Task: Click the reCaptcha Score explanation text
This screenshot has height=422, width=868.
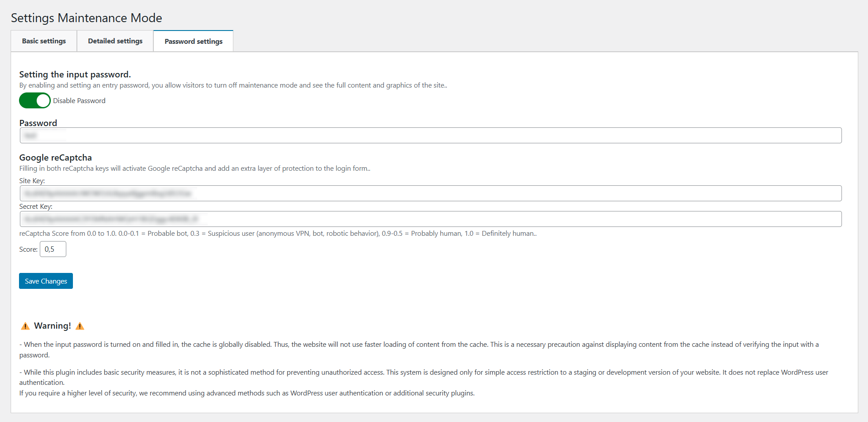Action: pos(278,234)
